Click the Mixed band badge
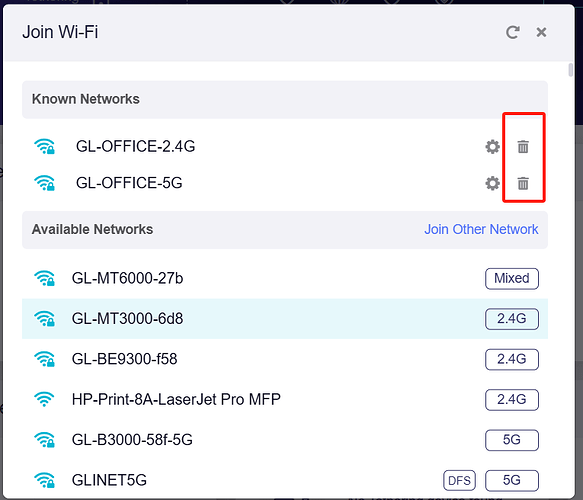Image resolution: width=583 pixels, height=500 pixels. pyautogui.click(x=512, y=278)
